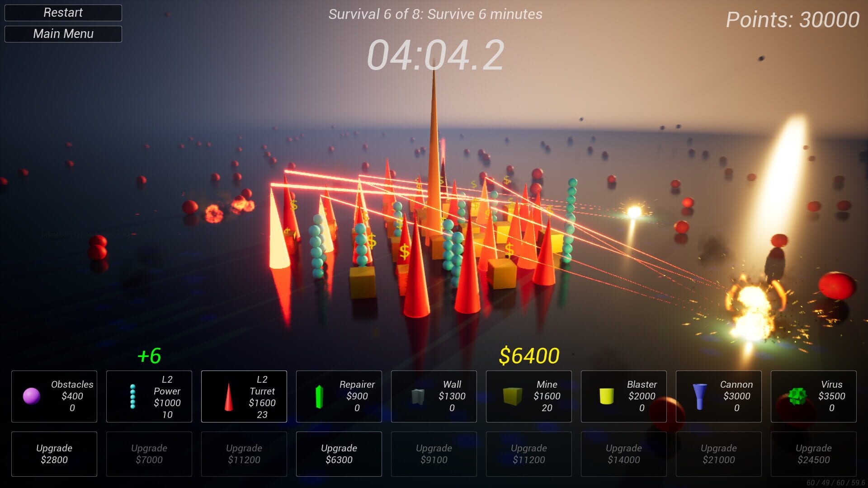The height and width of the screenshot is (488, 868).
Task: Click the Wall $9100 upgrade button
Action: tap(434, 454)
